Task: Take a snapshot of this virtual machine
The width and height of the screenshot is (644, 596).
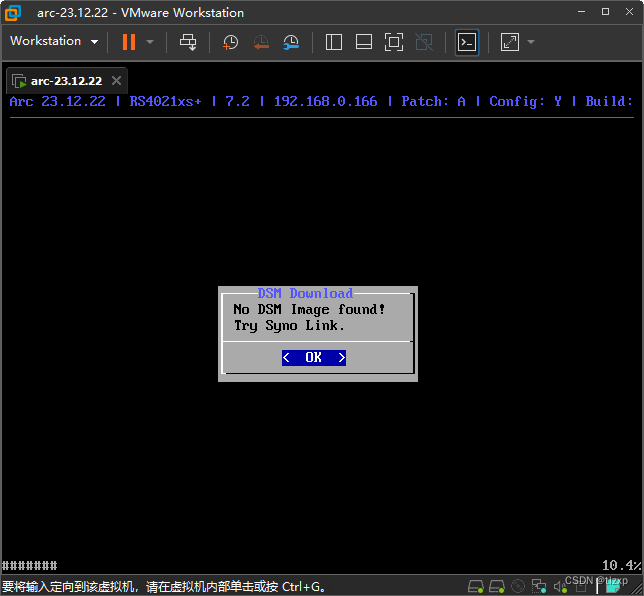Action: [x=230, y=42]
